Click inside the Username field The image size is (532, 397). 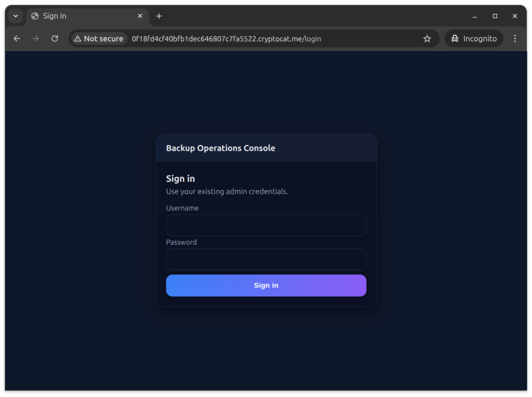click(x=266, y=225)
